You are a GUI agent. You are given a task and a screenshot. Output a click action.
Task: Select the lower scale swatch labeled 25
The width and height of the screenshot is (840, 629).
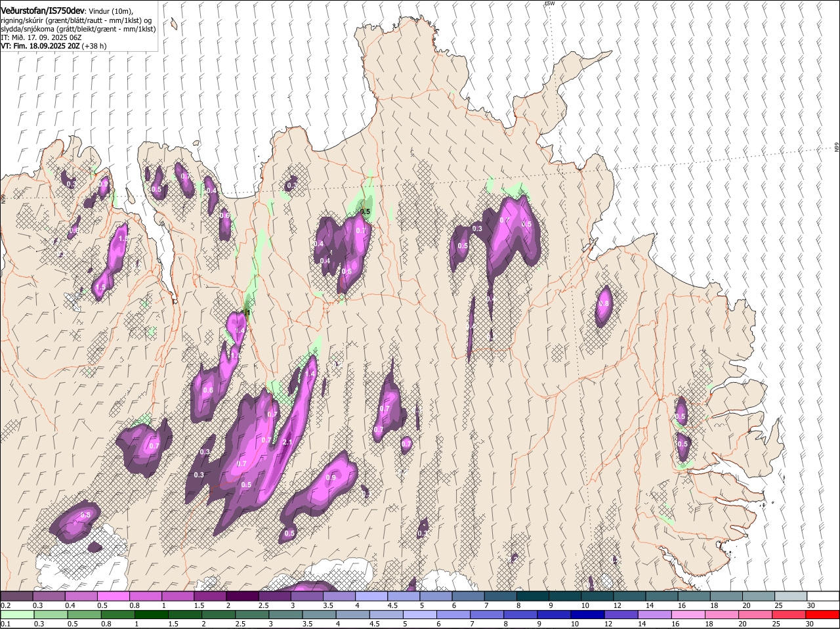[789, 615]
